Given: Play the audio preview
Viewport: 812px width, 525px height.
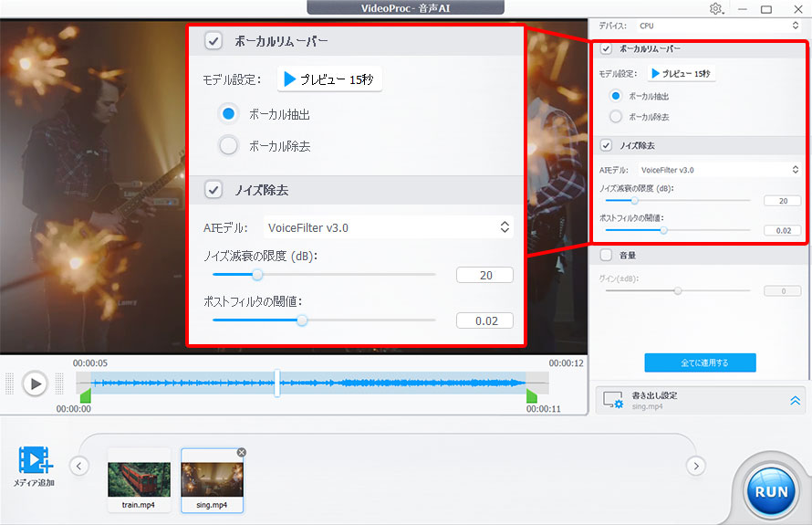Looking at the screenshot, I should (36, 384).
